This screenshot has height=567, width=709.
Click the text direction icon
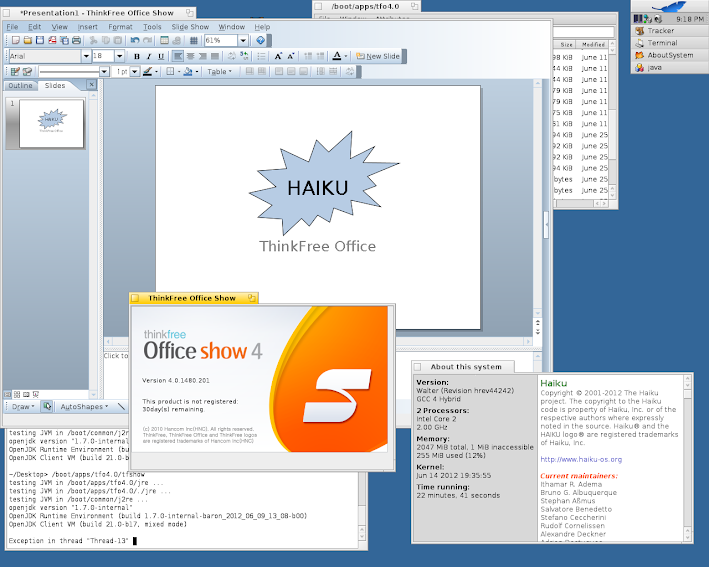[x=232, y=56]
